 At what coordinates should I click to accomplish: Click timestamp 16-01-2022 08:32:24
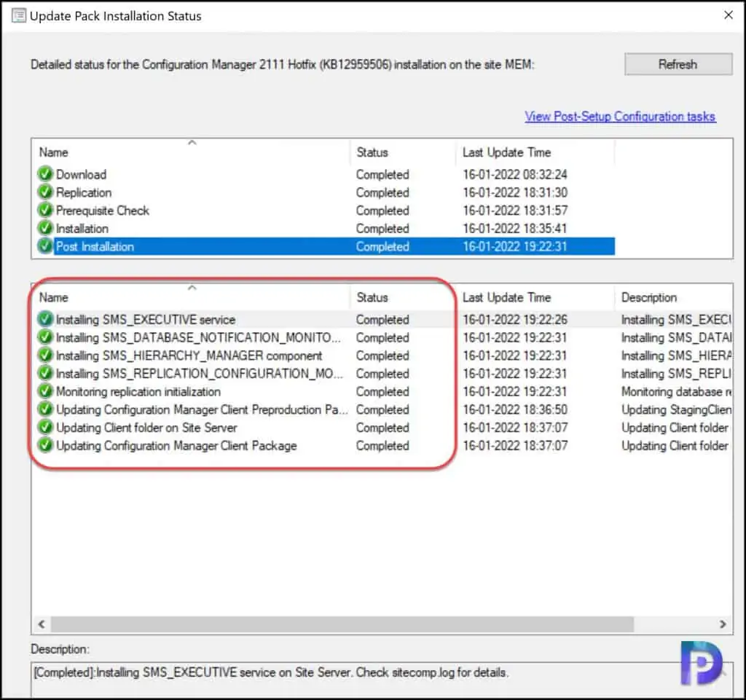pyautogui.click(x=515, y=175)
